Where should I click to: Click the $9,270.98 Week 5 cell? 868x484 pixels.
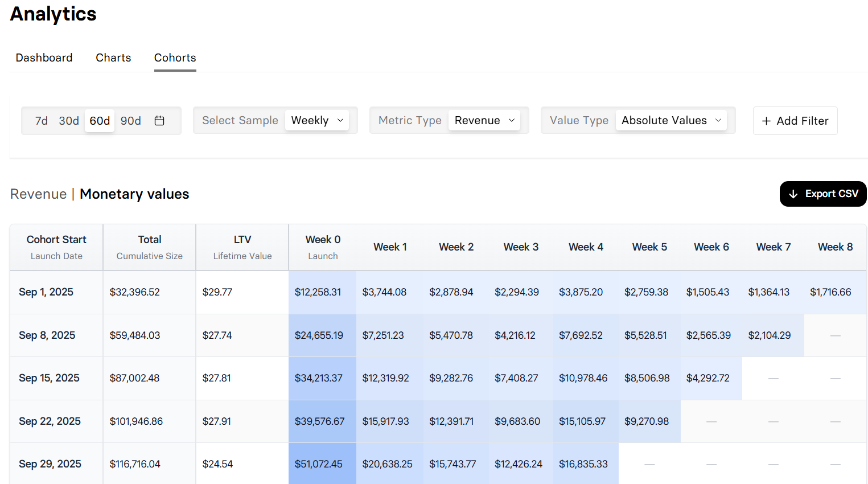pyautogui.click(x=649, y=421)
